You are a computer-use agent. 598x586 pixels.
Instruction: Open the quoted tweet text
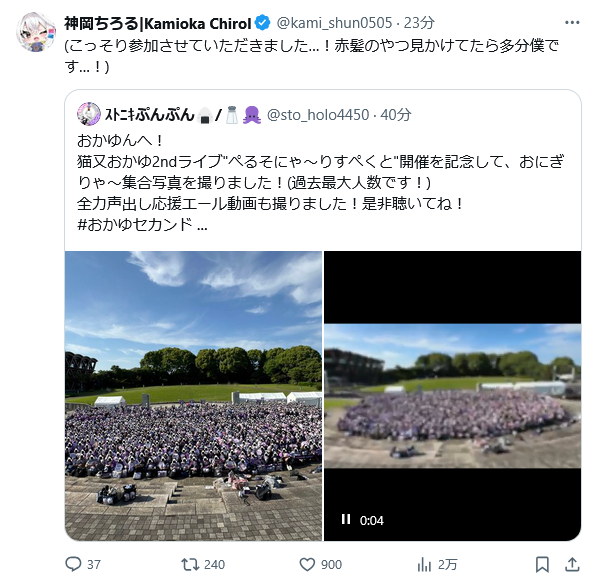click(320, 183)
